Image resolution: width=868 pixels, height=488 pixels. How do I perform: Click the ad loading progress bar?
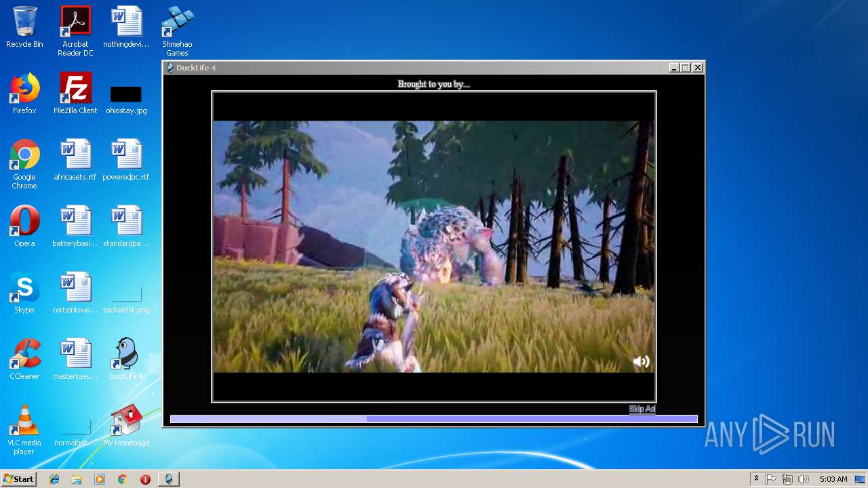point(433,420)
